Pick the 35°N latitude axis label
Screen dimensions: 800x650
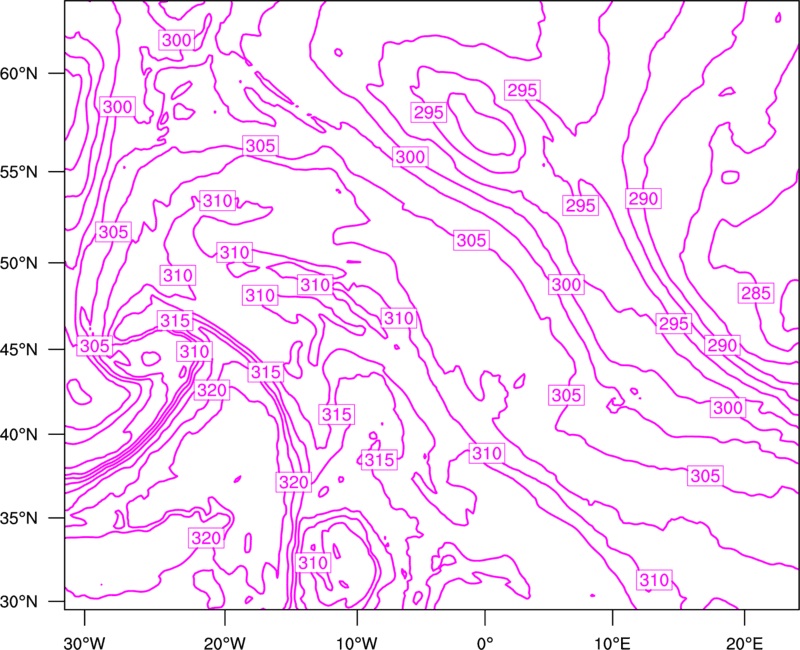(19, 518)
